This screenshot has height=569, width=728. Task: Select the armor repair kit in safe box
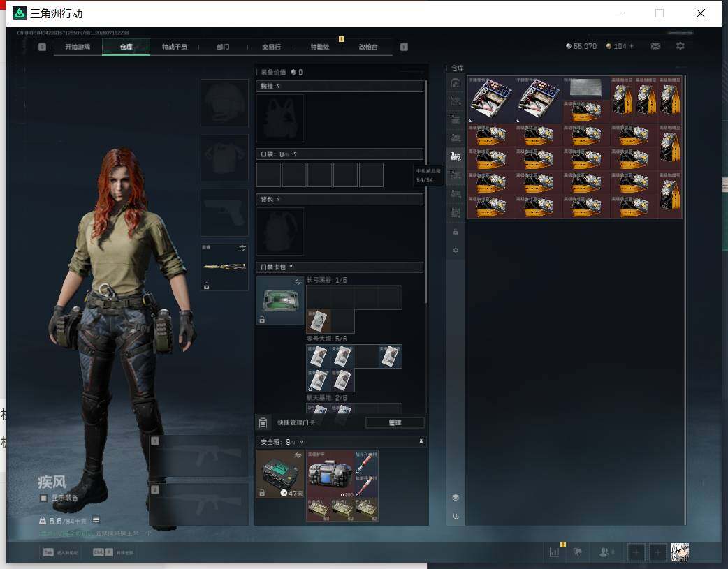[x=330, y=474]
